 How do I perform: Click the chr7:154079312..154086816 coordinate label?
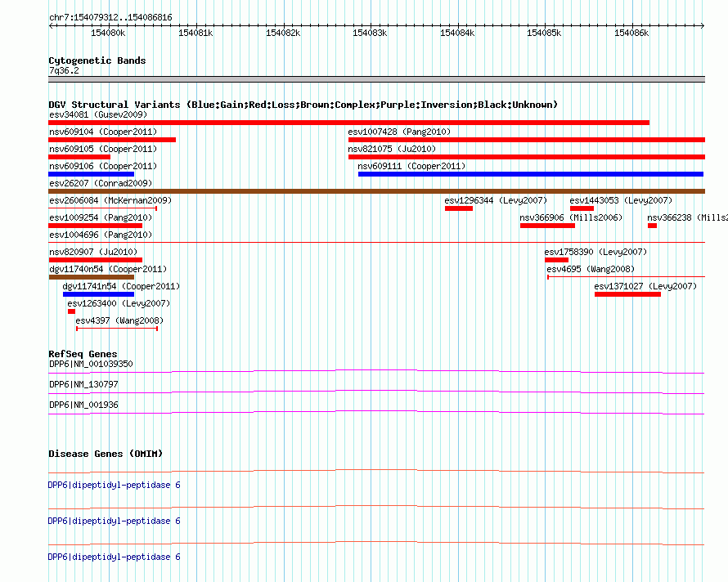click(x=110, y=18)
